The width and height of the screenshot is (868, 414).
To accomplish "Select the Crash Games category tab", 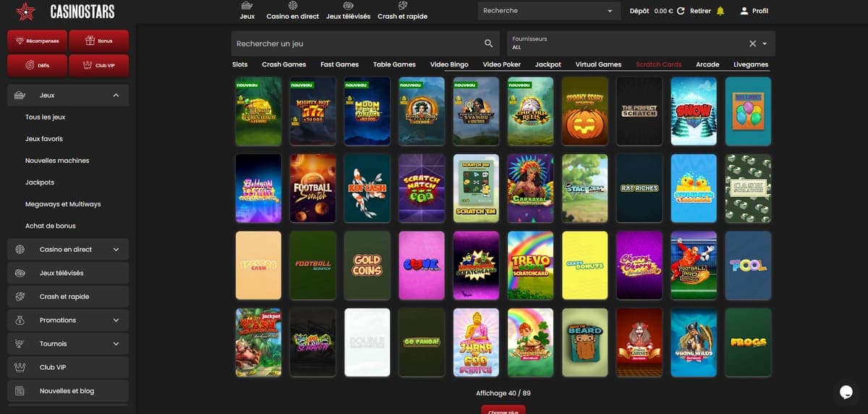I will pos(284,64).
